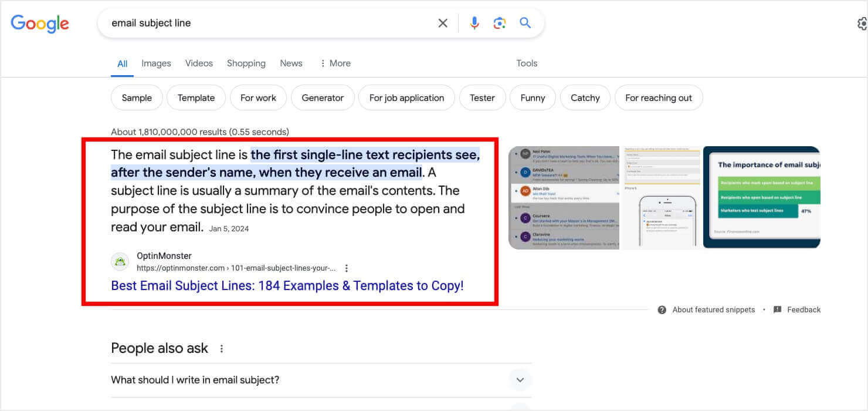Image resolution: width=868 pixels, height=411 pixels.
Task: Send Feedback on the featured snippet
Action: (796, 309)
